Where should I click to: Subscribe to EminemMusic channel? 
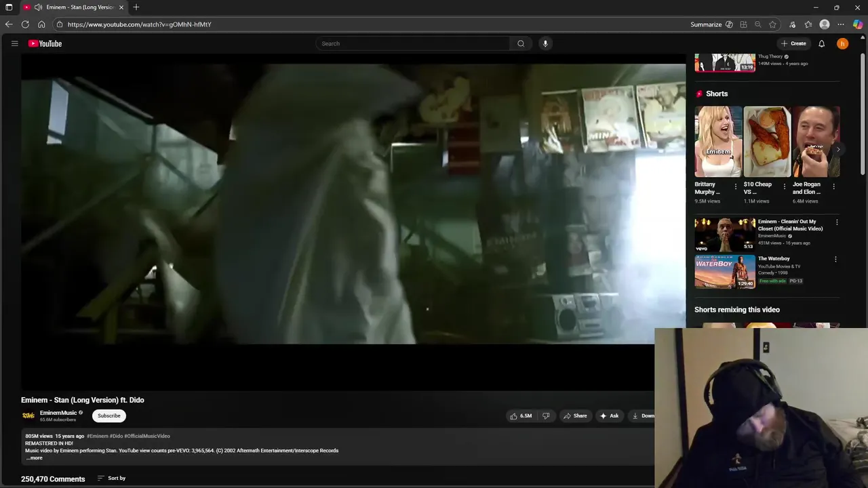pos(108,415)
